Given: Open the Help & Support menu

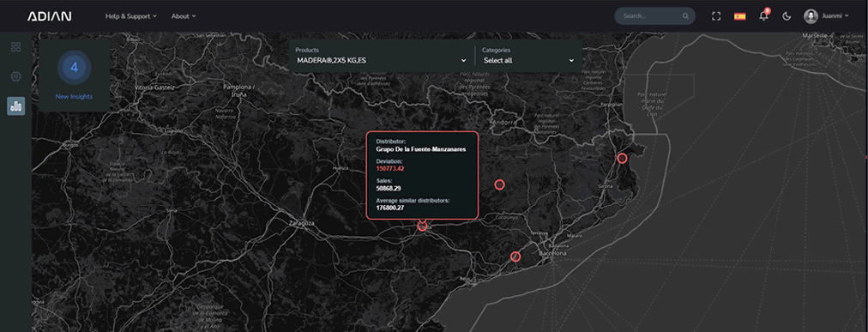Looking at the screenshot, I should (x=131, y=16).
